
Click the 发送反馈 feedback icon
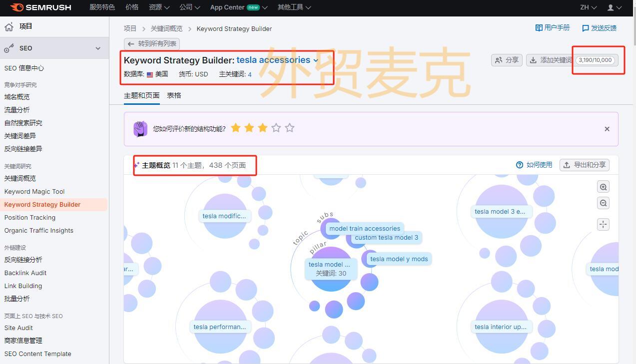tap(586, 28)
